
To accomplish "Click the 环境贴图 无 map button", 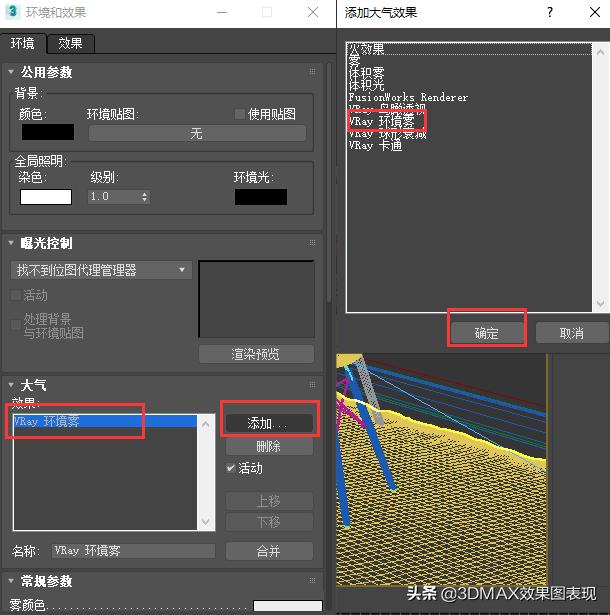I will pos(197,133).
